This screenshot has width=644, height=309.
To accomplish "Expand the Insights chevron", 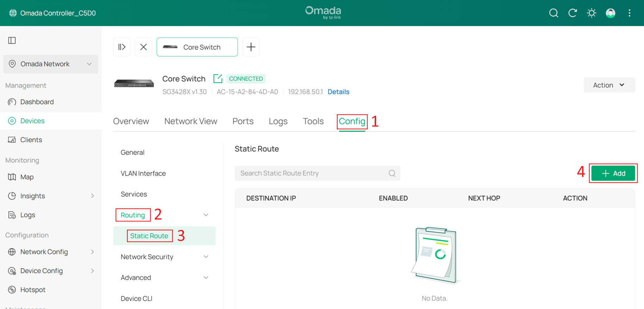I will 92,196.
